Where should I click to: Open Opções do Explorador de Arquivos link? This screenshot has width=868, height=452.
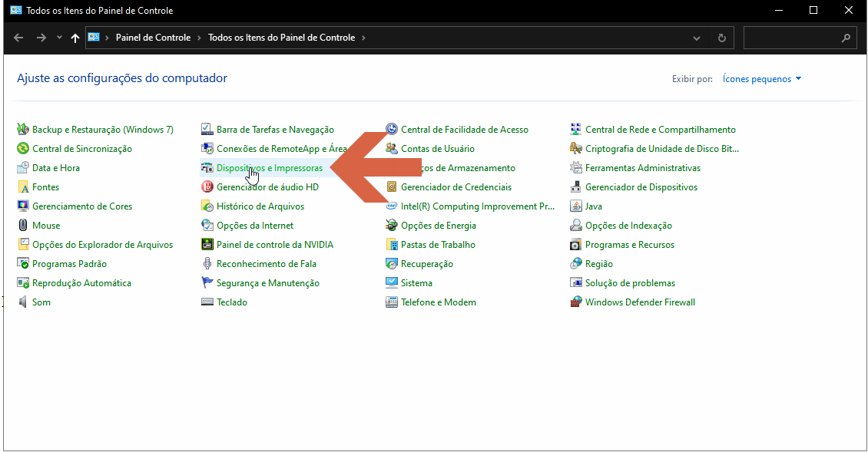102,245
